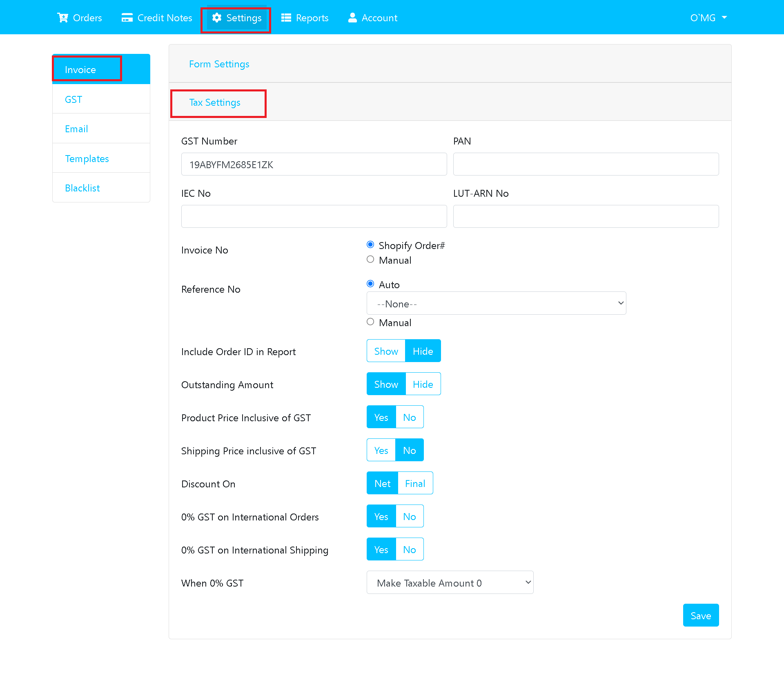Hide the Outstanding Amount

(x=423, y=384)
